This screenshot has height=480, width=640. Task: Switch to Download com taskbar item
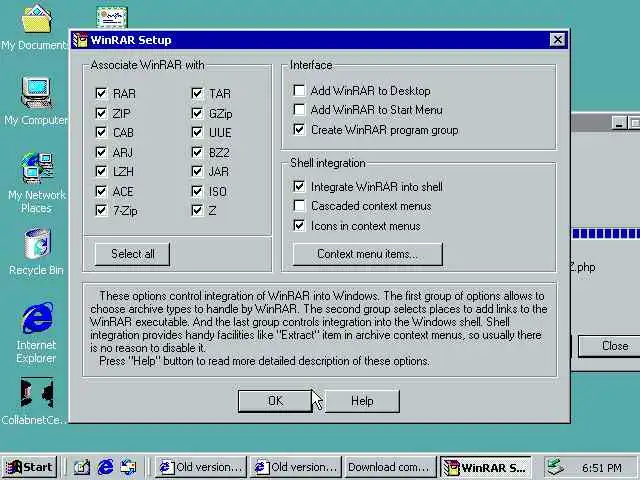(x=390, y=467)
